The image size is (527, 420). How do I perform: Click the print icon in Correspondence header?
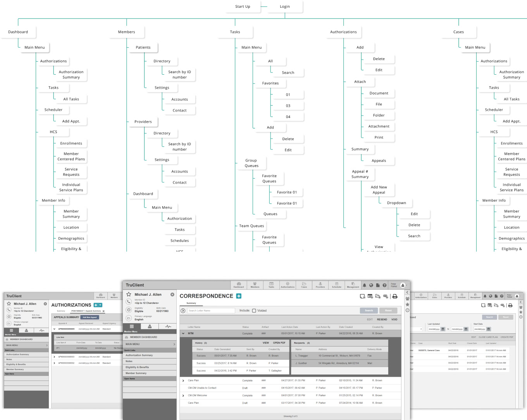(x=395, y=297)
